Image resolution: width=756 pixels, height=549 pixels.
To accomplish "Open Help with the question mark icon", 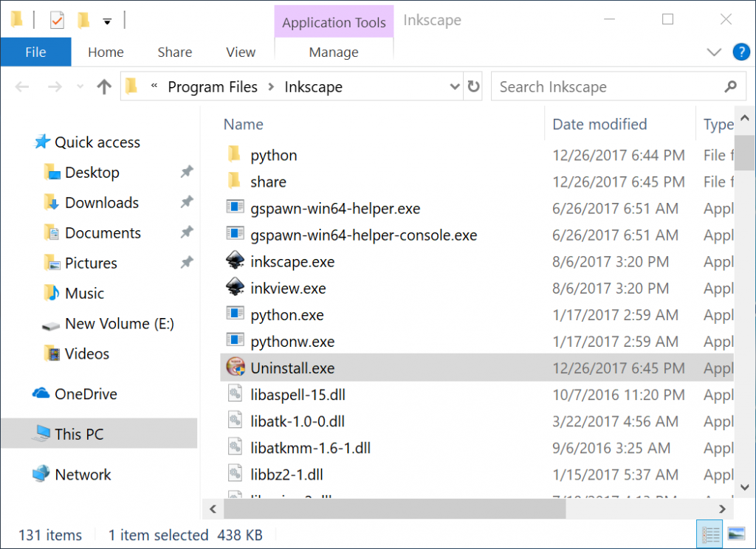I will pyautogui.click(x=741, y=52).
